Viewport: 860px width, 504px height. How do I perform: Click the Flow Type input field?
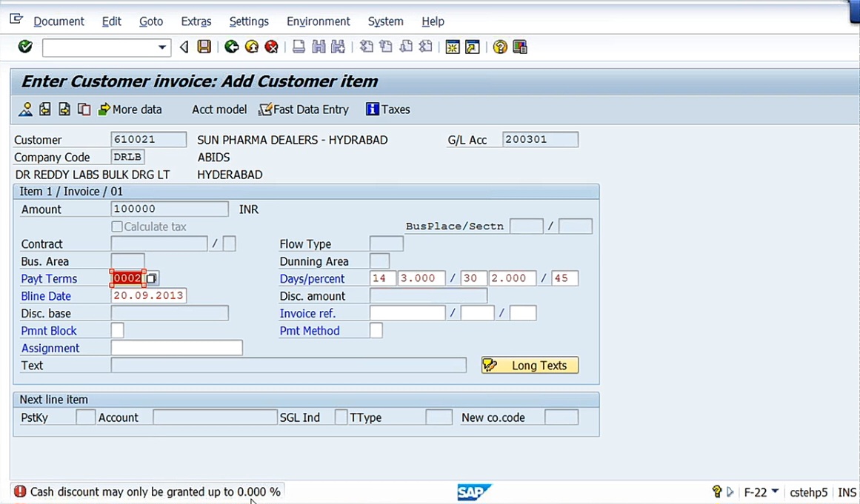point(387,243)
